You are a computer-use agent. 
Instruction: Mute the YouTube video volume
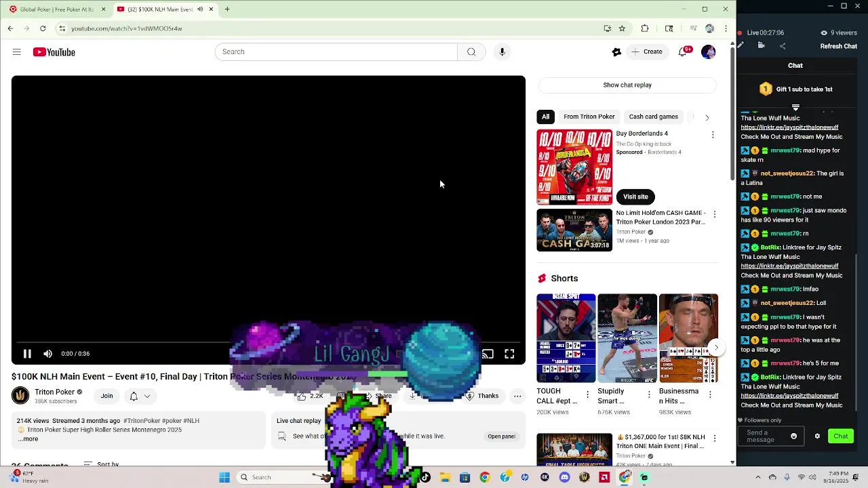[47, 354]
